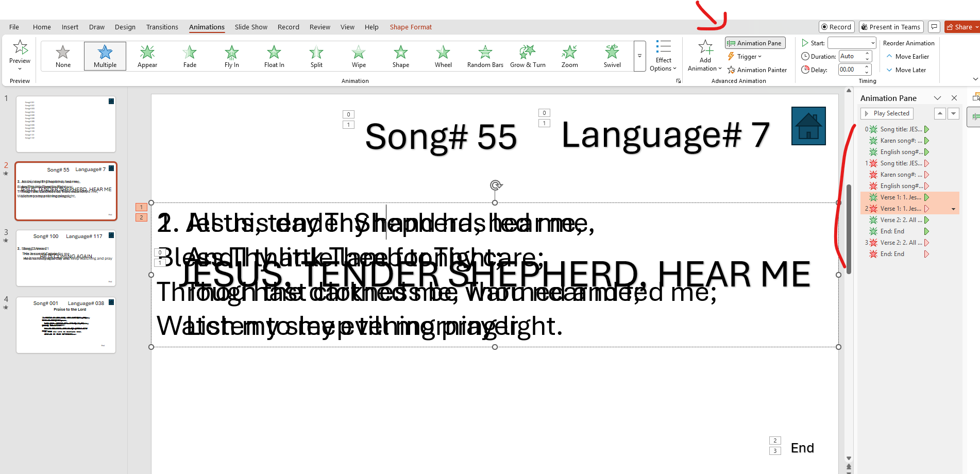The width and height of the screenshot is (980, 474).
Task: Apply the Grow & Turn animation
Action: [528, 56]
